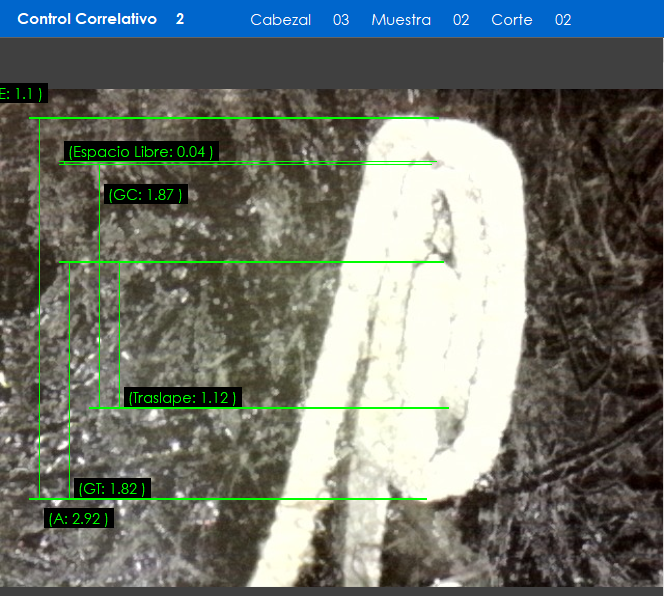Select the 02 value next to Muestra
The image size is (664, 596).
point(461,20)
